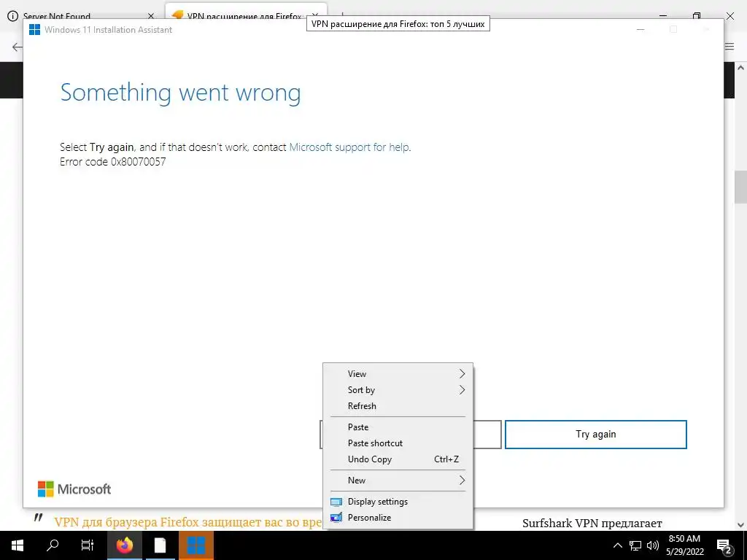Close the VPN расширение tab
747x560 pixels.
[x=314, y=16]
